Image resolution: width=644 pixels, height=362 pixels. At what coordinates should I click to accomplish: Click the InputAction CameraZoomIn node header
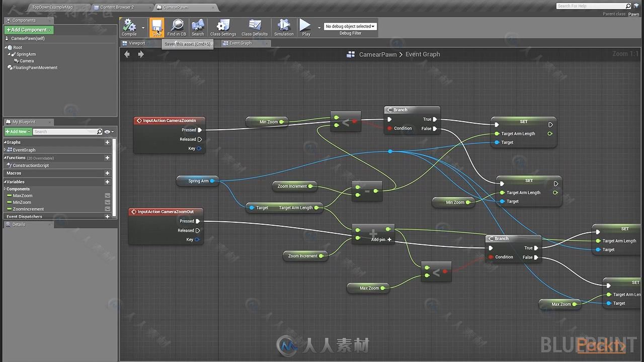[x=169, y=121]
